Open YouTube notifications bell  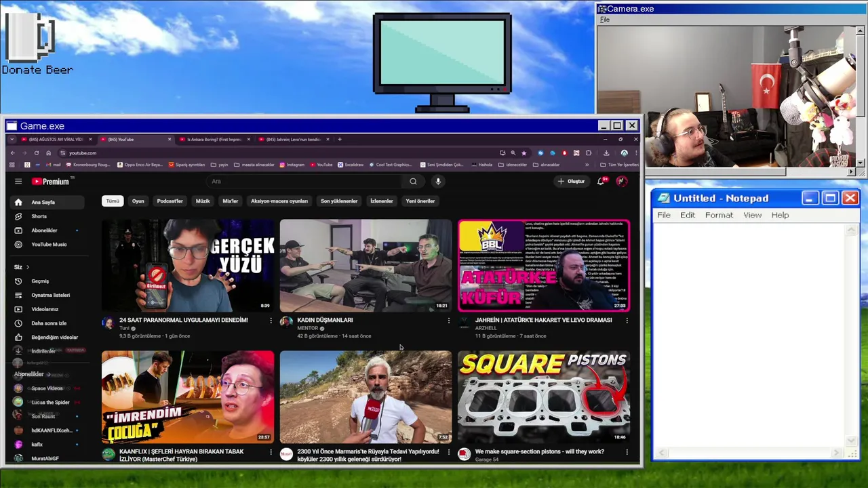[x=601, y=181]
